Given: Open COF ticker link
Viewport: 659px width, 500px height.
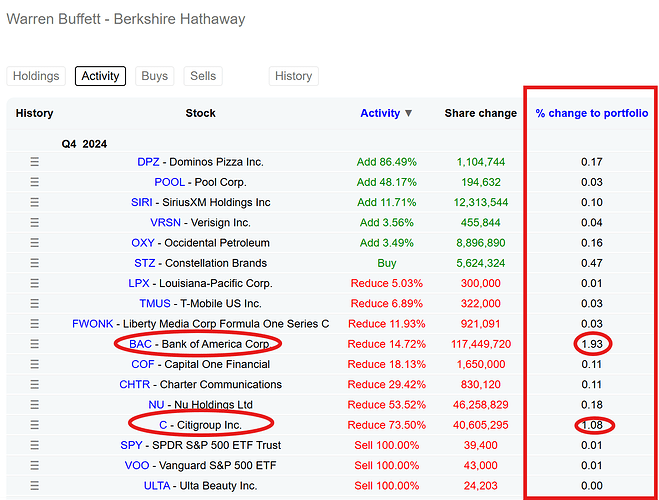Looking at the screenshot, I should (143, 364).
